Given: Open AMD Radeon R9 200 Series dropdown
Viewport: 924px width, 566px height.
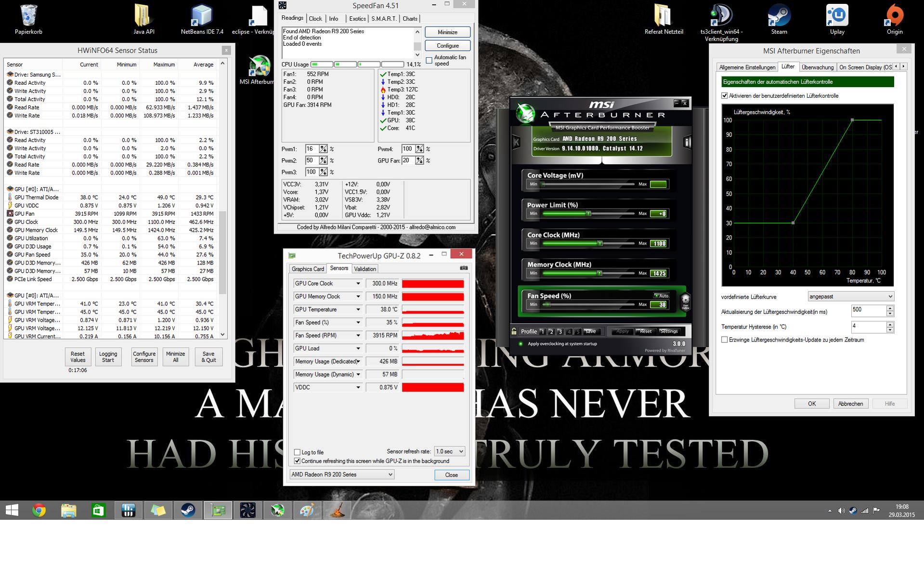Looking at the screenshot, I should pyautogui.click(x=342, y=474).
